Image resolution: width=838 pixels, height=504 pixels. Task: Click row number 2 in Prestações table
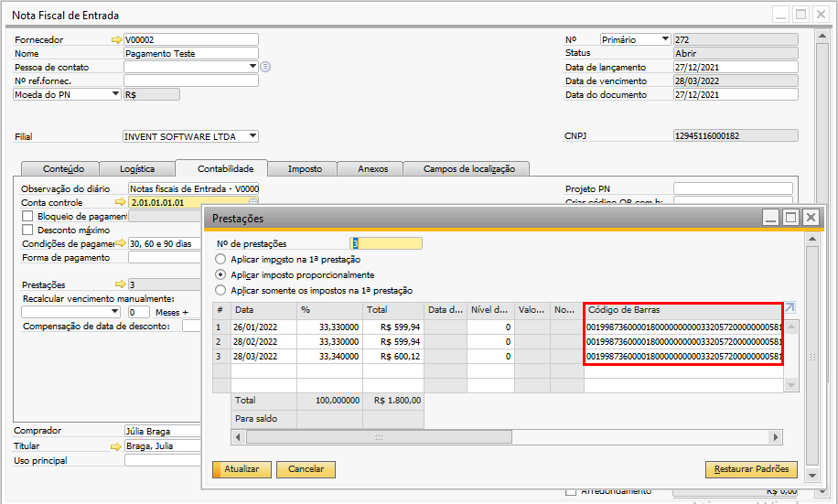pos(221,341)
